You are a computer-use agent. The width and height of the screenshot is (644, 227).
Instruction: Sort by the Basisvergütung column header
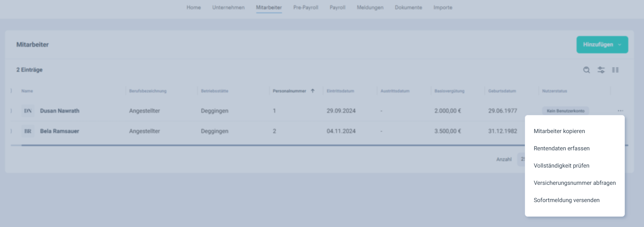[x=449, y=91]
